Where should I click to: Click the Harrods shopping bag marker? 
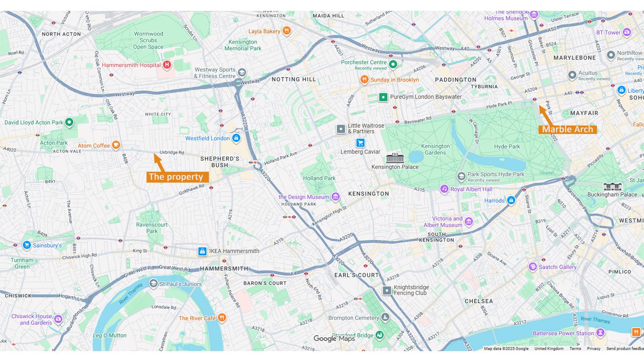pos(511,200)
